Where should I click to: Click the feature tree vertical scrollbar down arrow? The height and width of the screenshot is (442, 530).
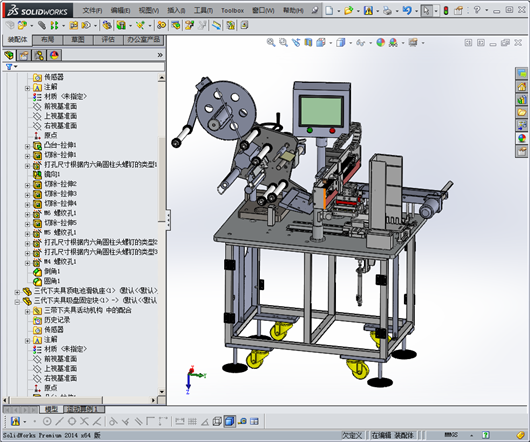click(x=162, y=392)
